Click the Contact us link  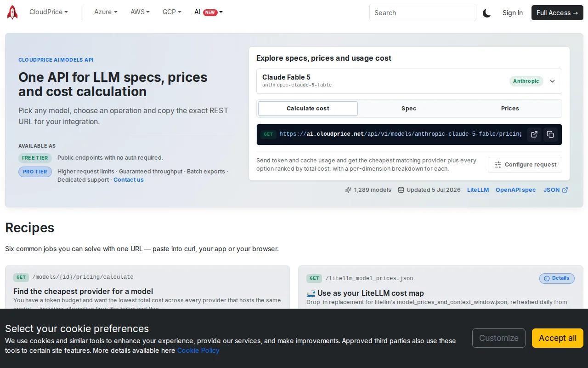pos(129,180)
